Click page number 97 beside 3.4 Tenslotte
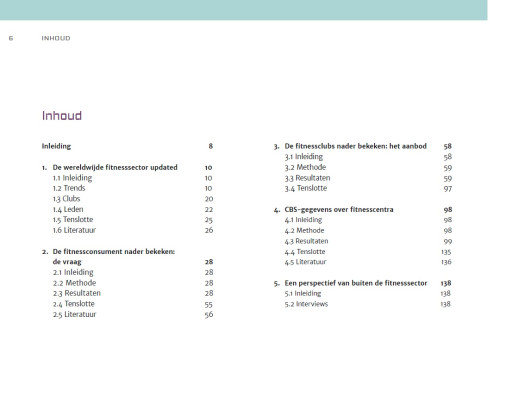 [x=448, y=189]
